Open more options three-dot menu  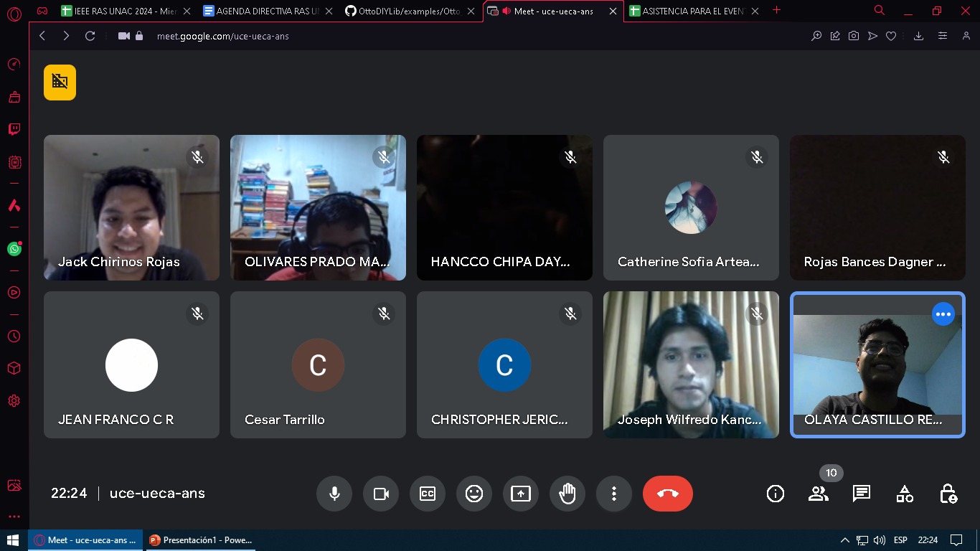pyautogui.click(x=614, y=494)
